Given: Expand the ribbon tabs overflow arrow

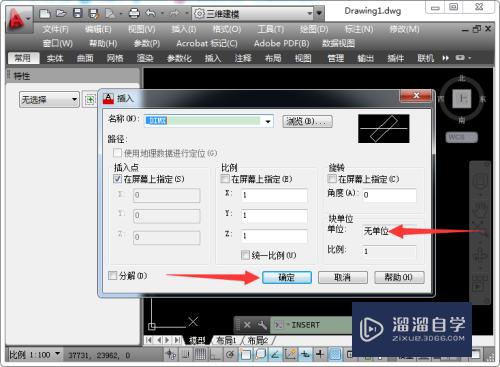Looking at the screenshot, I should [x=446, y=58].
